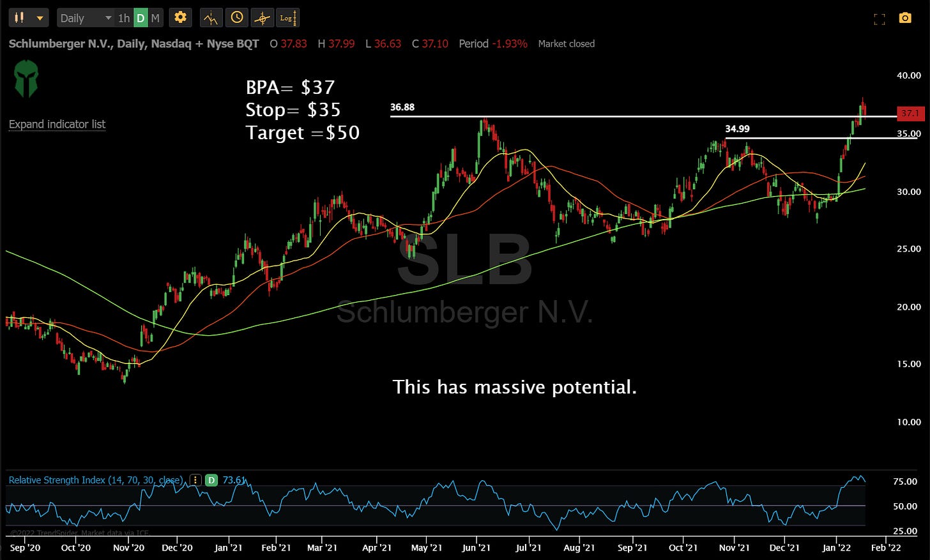Click the 'Stop= $35' annotation text
Image resolution: width=930 pixels, height=560 pixels.
click(x=293, y=110)
